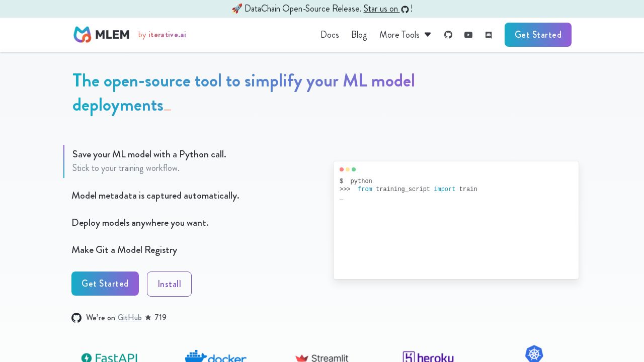This screenshot has width=644, height=362.
Task: Open the GitHub icon in the navbar
Action: pyautogui.click(x=448, y=35)
